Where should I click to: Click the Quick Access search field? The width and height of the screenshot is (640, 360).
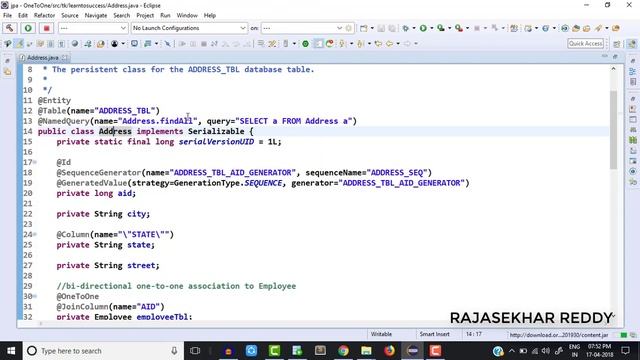pyautogui.click(x=585, y=43)
